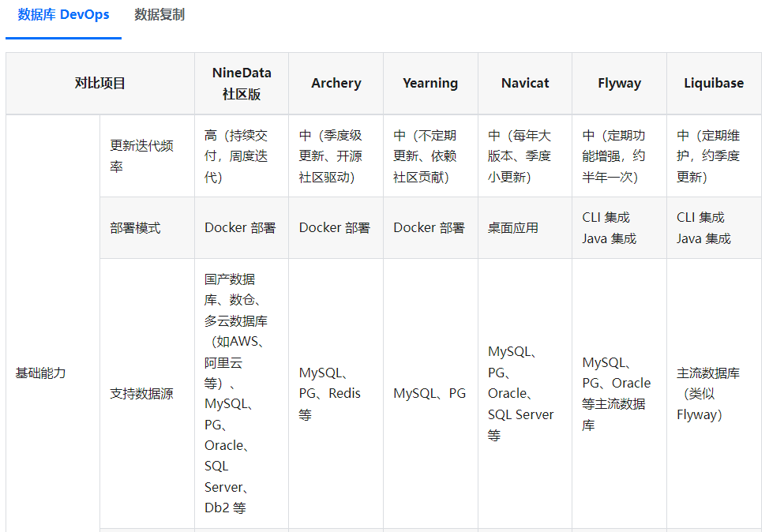Click the NineData 社区版 column header
Viewport: 769px width, 532px height.
click(242, 84)
